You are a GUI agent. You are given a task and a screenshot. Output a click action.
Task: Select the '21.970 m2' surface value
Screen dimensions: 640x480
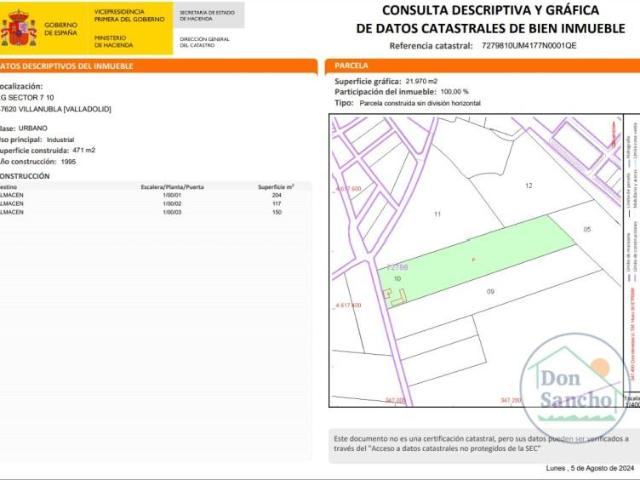click(422, 81)
